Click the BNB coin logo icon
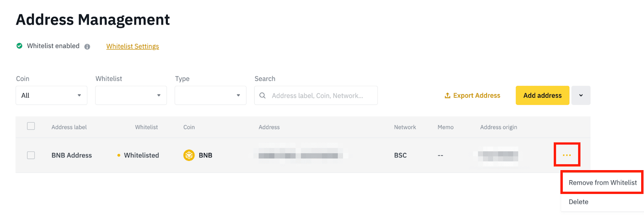644x222 pixels. [x=189, y=155]
